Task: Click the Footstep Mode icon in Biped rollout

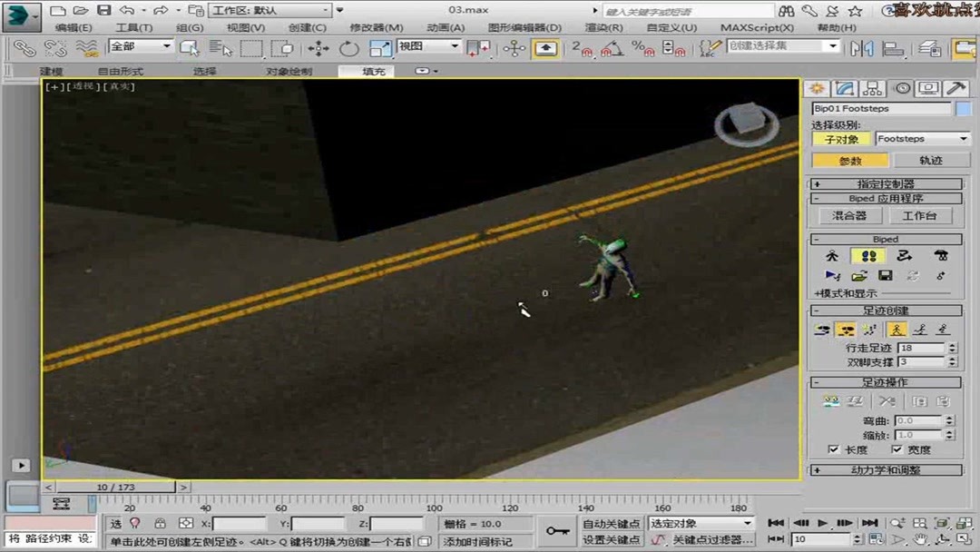Action: point(867,255)
